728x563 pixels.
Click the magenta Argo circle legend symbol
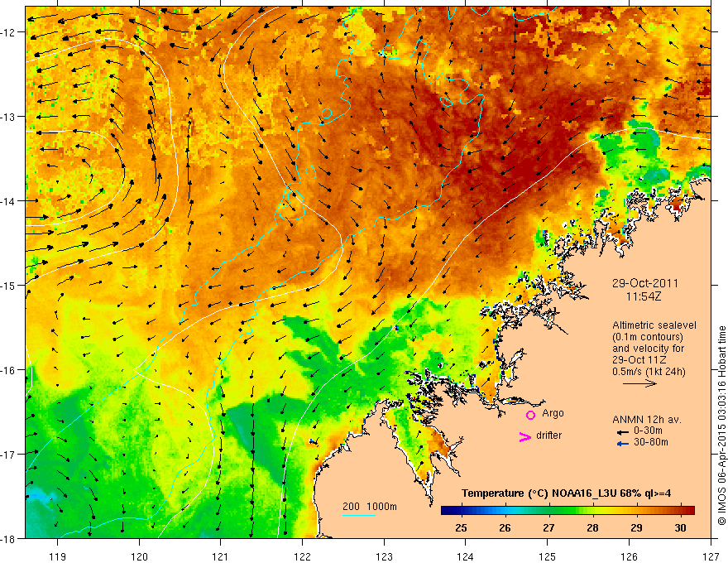(530, 415)
